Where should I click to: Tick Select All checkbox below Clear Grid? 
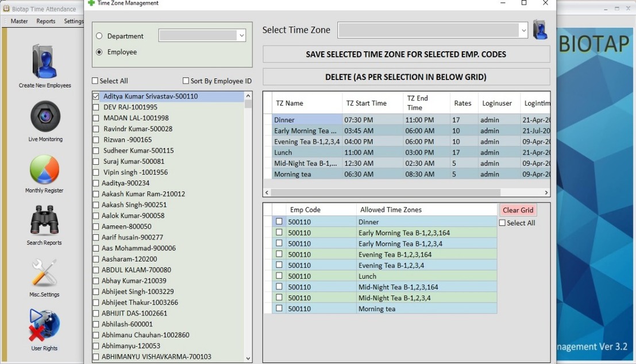tap(502, 223)
